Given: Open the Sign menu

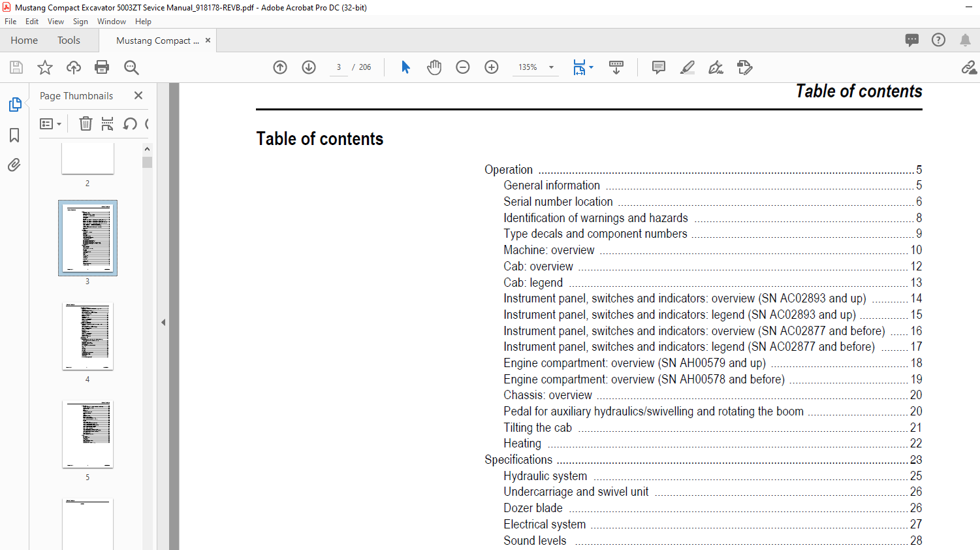Looking at the screenshot, I should pyautogui.click(x=80, y=22).
